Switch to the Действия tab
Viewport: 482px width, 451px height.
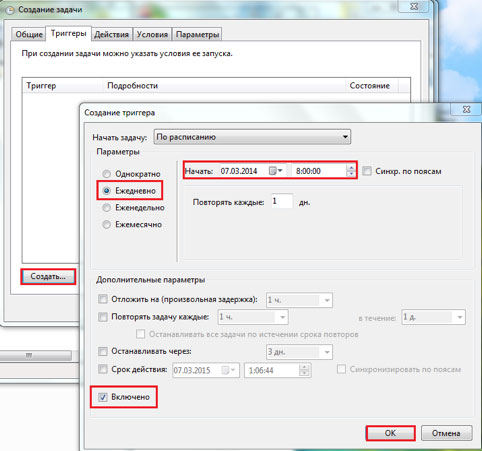click(111, 35)
